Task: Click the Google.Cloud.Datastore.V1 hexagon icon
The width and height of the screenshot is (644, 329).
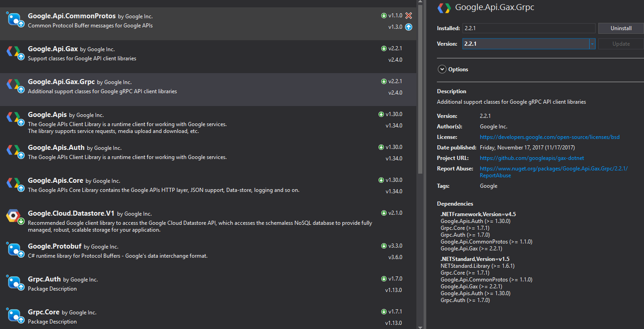Action: click(15, 217)
